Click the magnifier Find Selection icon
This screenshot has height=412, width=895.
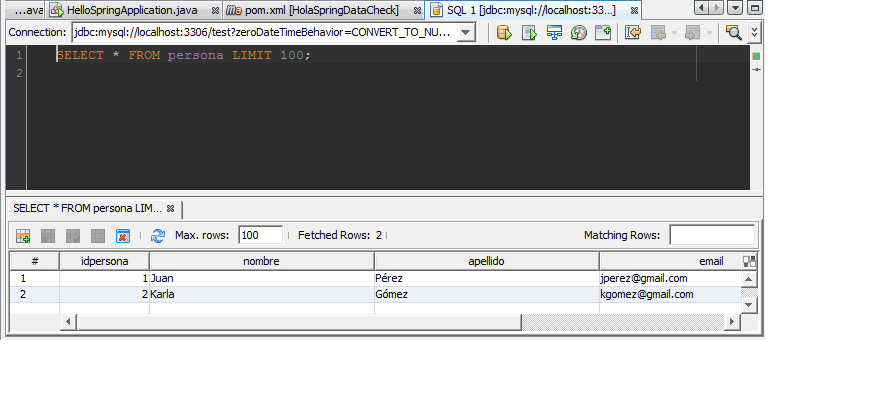click(x=733, y=33)
